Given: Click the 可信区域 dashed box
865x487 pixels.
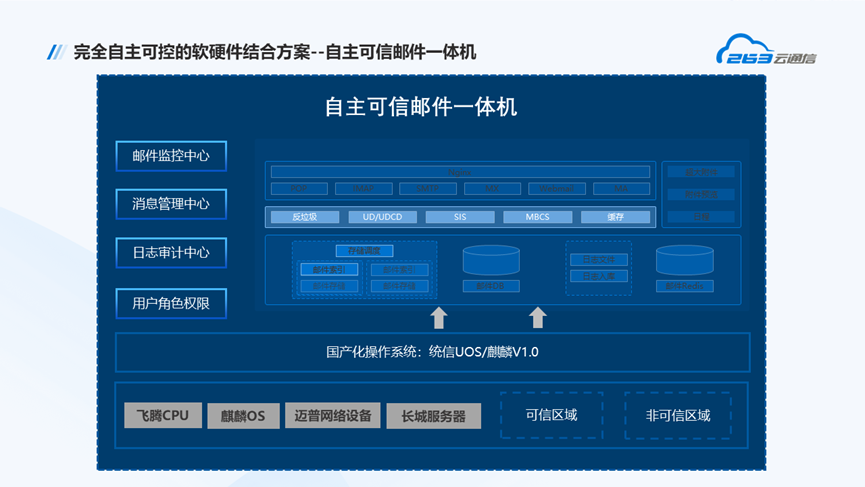Looking at the screenshot, I should (x=551, y=415).
